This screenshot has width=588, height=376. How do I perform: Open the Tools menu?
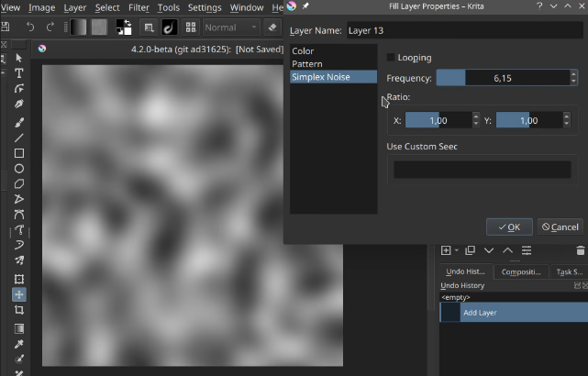(169, 7)
